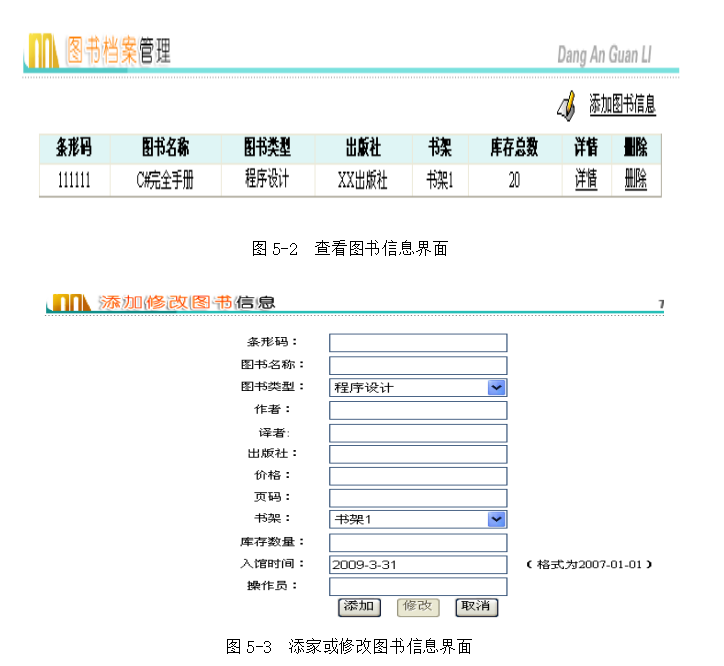Click the 入馆时间： form label
Screen dimensions: 724x666
tap(272, 563)
